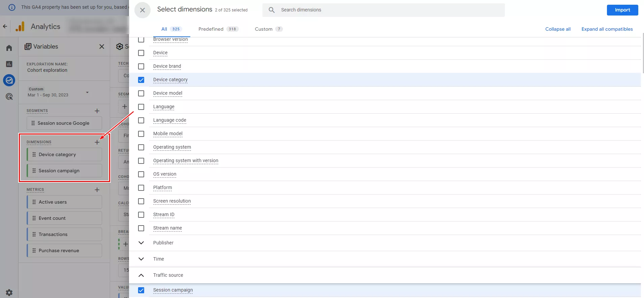This screenshot has height=298, width=644.
Task: Grab handle of Purchase revenue metric
Action: [x=34, y=250]
